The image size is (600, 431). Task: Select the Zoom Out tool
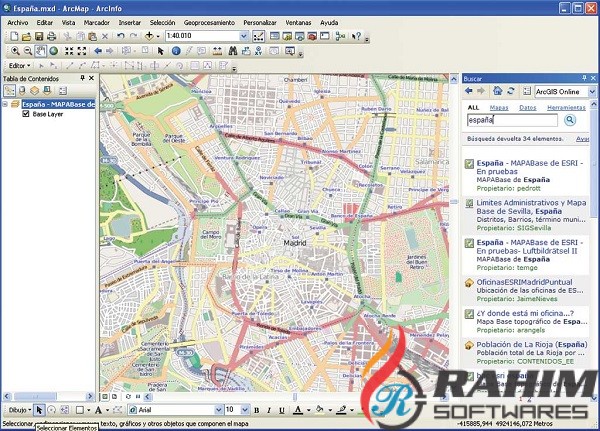28,51
